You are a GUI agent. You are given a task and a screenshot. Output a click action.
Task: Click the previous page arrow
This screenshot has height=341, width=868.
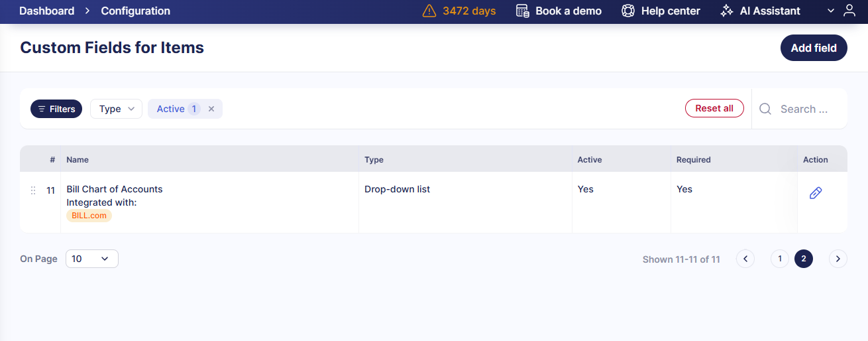tap(745, 259)
